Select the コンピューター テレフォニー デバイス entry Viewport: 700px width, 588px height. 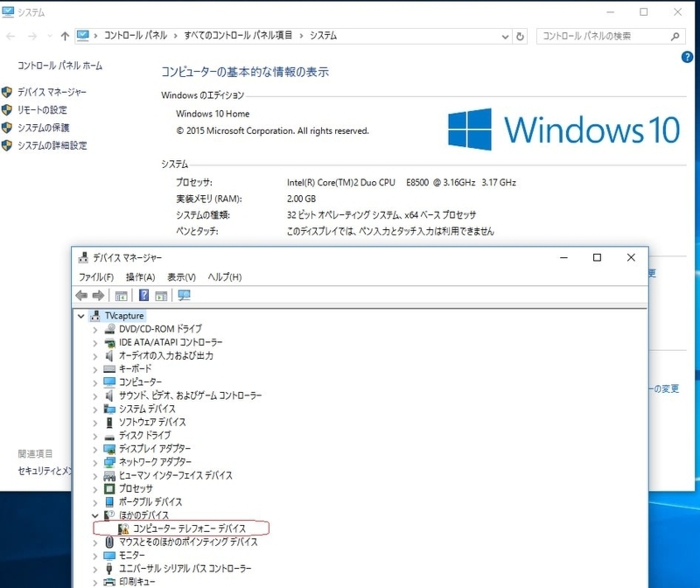click(x=189, y=529)
